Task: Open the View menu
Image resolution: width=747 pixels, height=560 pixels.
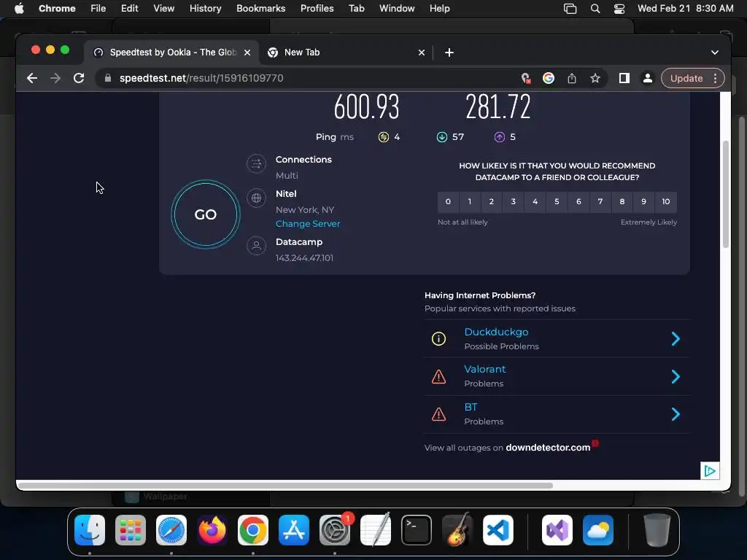Action: (x=163, y=9)
